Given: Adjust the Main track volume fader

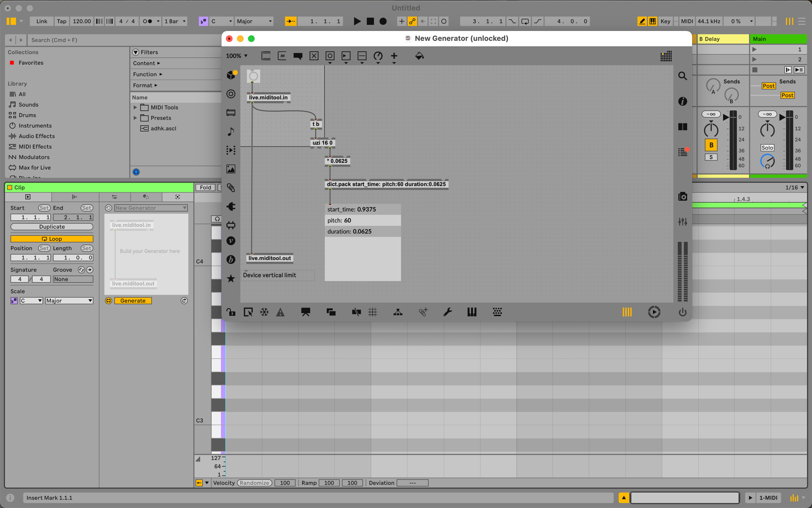Looking at the screenshot, I should click(x=783, y=117).
